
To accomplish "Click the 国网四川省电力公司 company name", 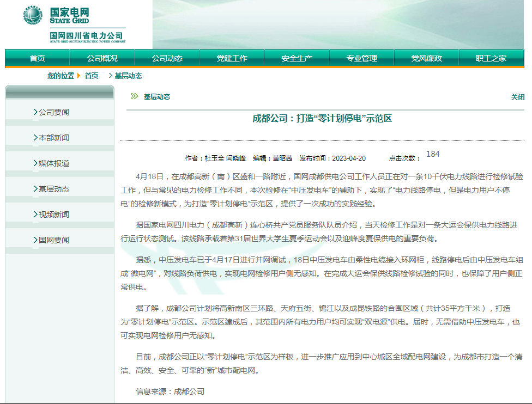I will click(86, 35).
